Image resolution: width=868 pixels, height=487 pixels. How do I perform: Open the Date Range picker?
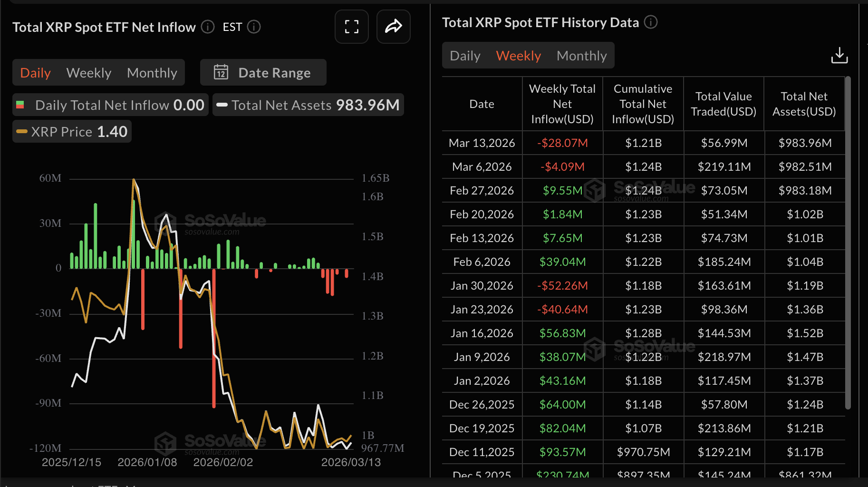(263, 72)
